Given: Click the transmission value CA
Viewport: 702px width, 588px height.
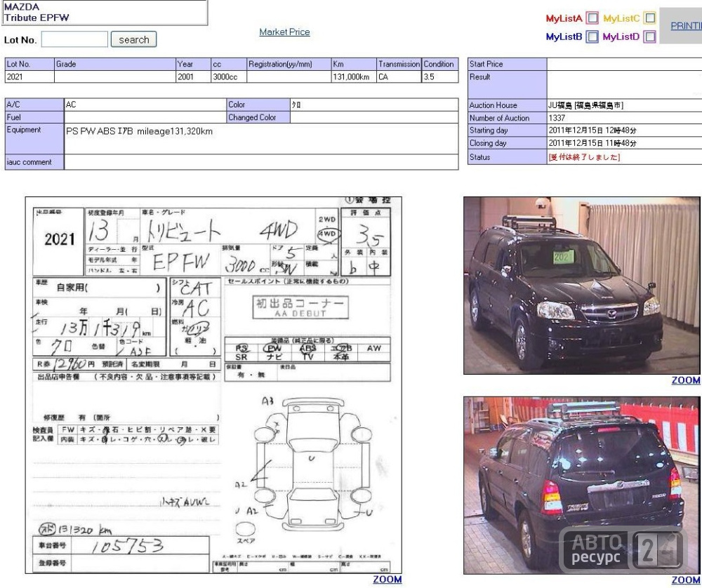Looking at the screenshot, I should click(x=383, y=77).
